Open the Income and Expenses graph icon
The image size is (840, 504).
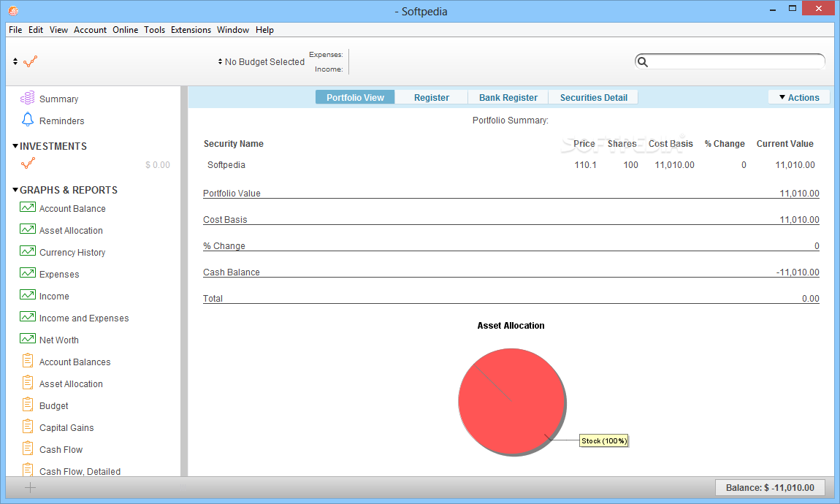pyautogui.click(x=28, y=317)
